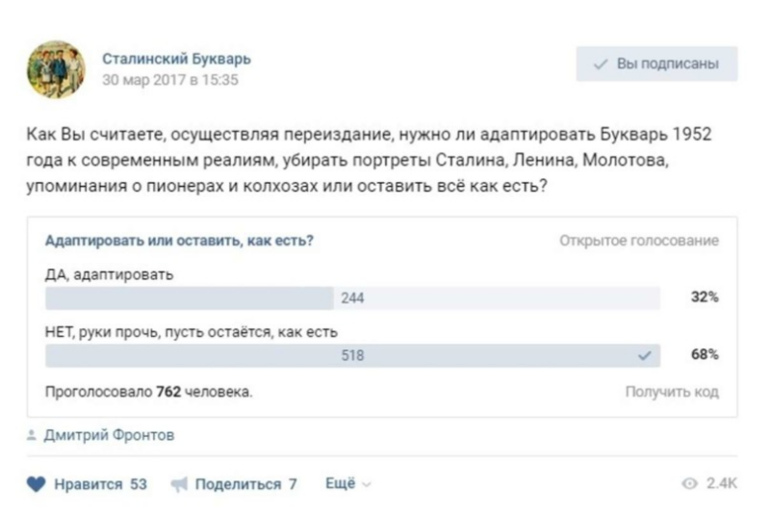Click the author person icon
This screenshot has height=516, width=770.
[32, 435]
